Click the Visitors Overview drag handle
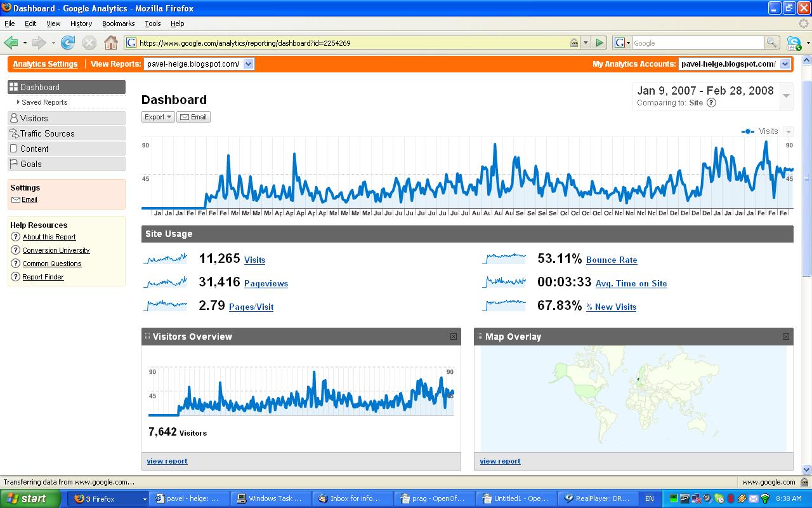 click(x=147, y=337)
